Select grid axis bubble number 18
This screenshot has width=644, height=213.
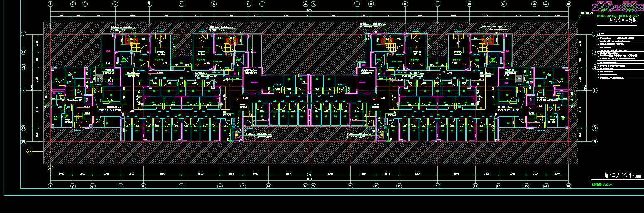click(248, 4)
